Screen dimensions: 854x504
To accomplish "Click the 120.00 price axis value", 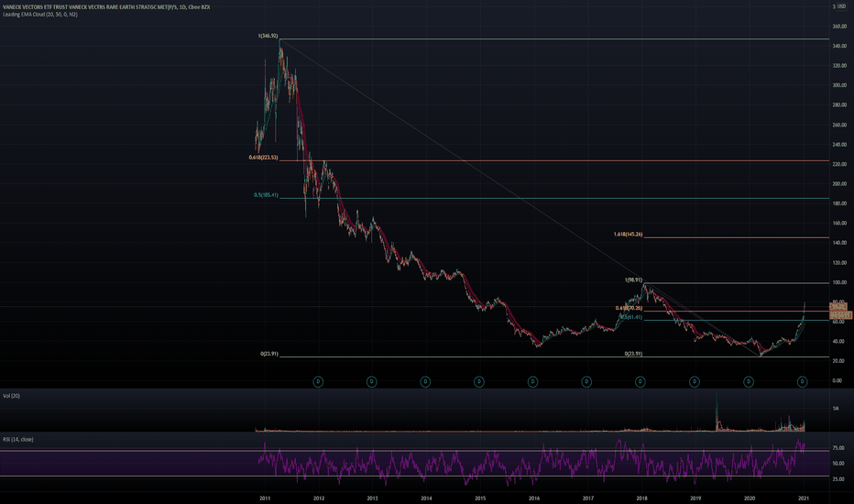I will coord(839,263).
